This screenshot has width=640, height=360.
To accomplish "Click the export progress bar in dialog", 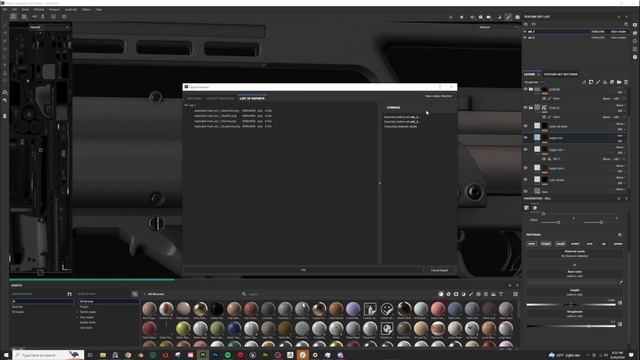I will [303, 270].
